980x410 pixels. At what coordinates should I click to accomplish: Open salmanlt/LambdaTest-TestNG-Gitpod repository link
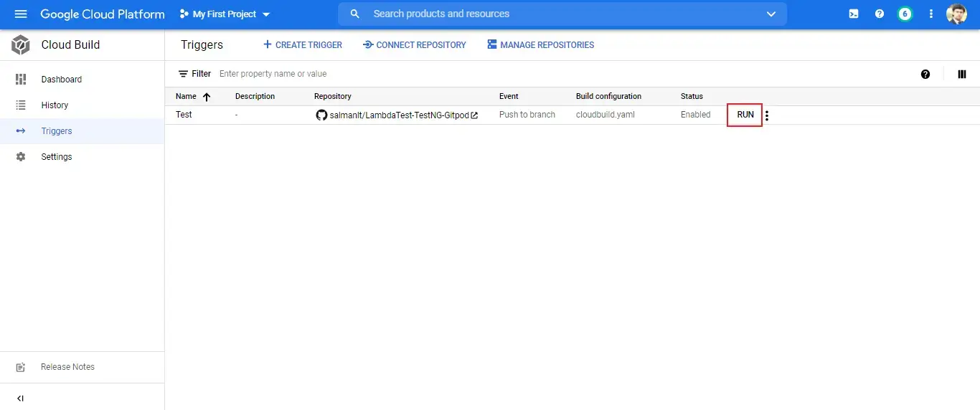(399, 115)
